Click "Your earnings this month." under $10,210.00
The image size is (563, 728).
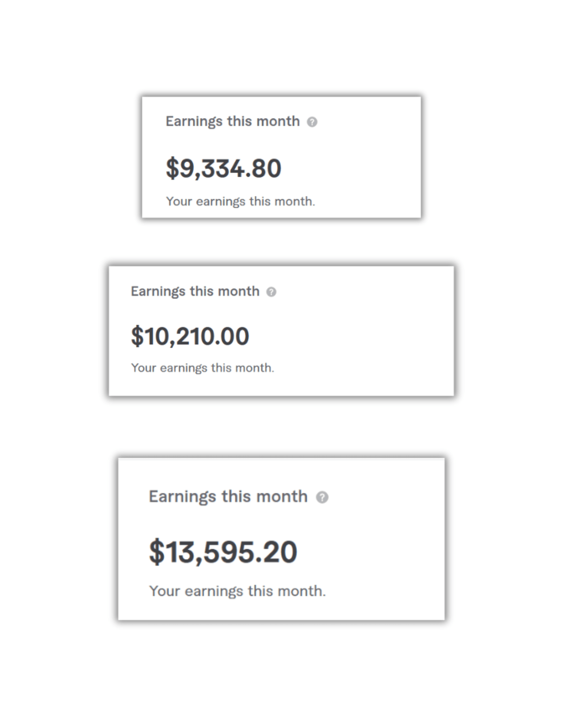pos(202,368)
